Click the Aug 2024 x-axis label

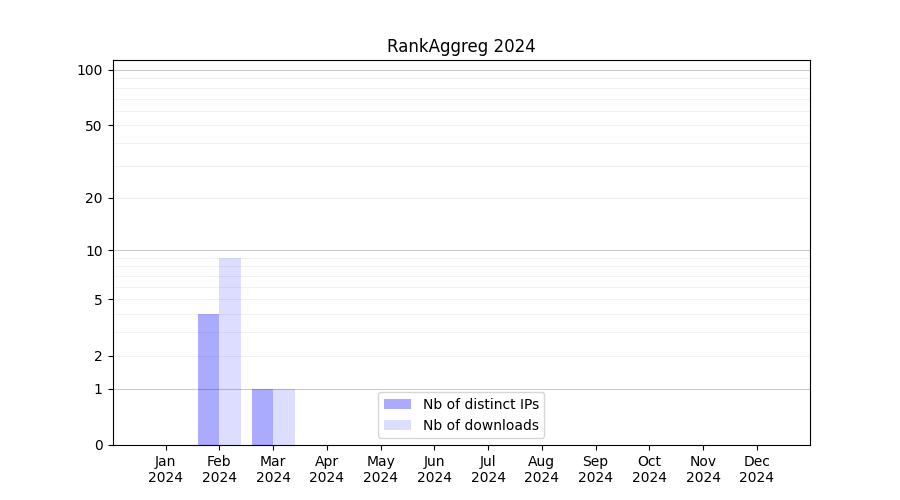coord(542,469)
